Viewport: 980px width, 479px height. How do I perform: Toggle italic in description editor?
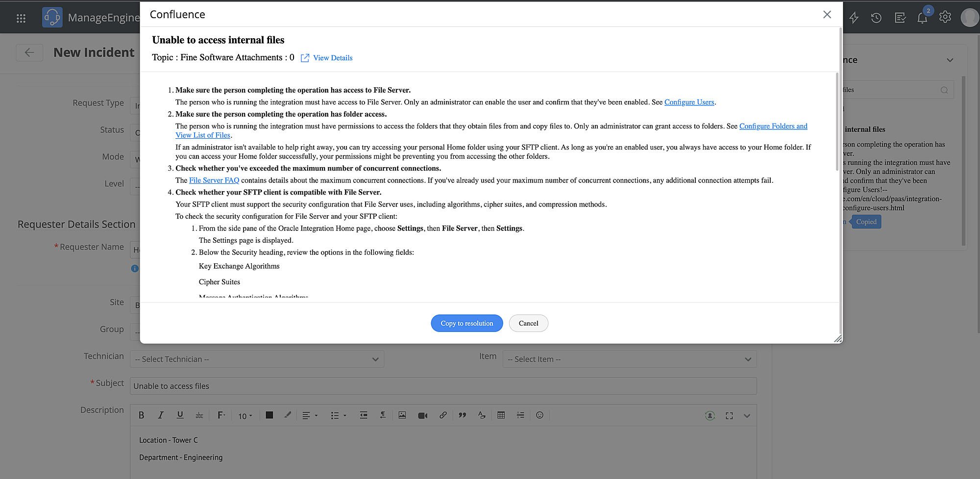[161, 415]
